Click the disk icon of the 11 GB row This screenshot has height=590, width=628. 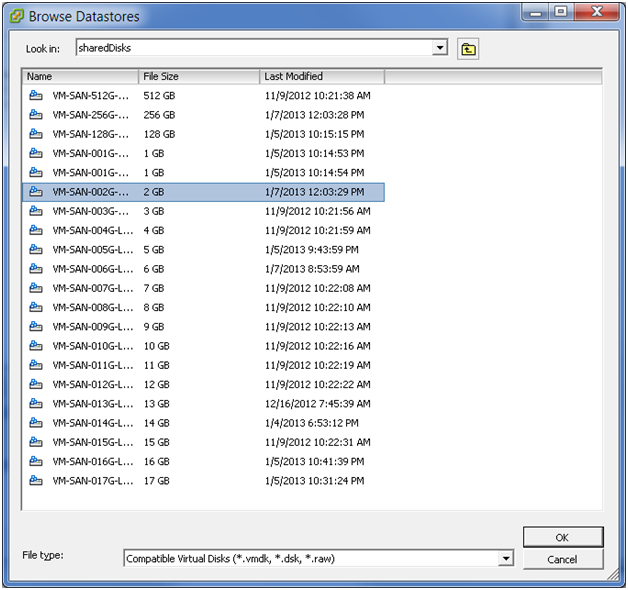pyautogui.click(x=36, y=364)
